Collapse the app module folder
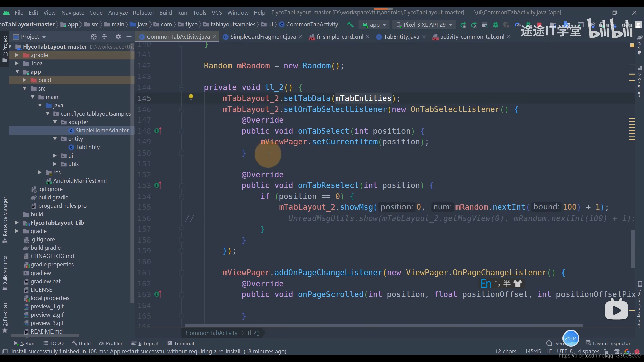The width and height of the screenshot is (644, 362). tap(17, 72)
